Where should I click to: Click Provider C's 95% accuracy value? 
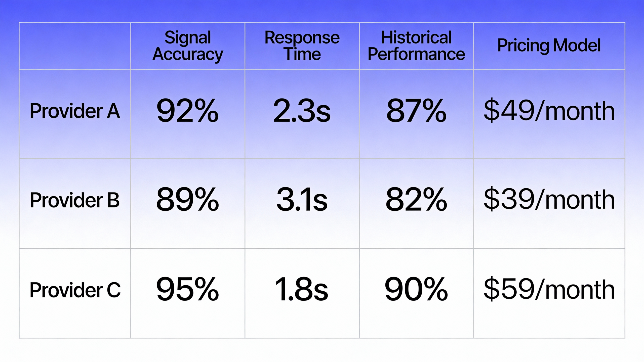(188, 289)
